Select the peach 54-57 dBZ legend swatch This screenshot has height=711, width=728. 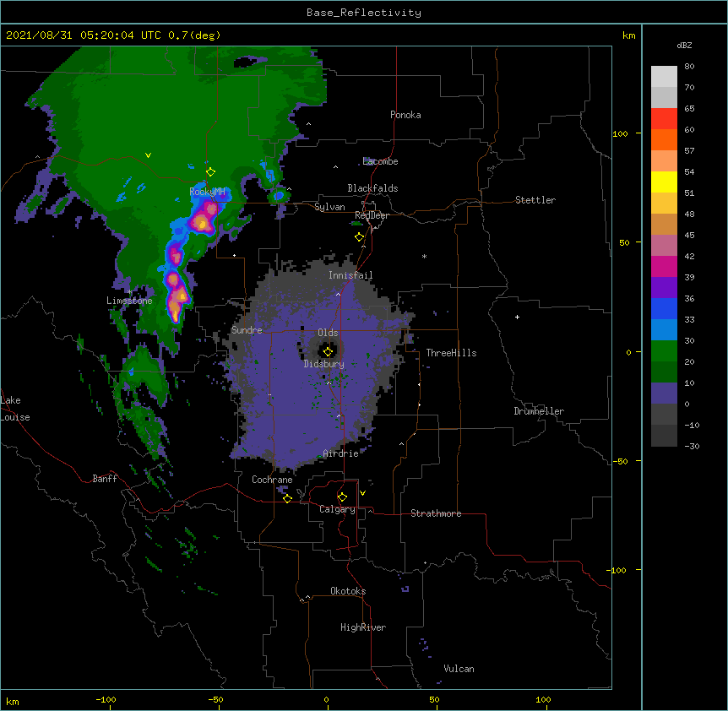click(x=664, y=161)
